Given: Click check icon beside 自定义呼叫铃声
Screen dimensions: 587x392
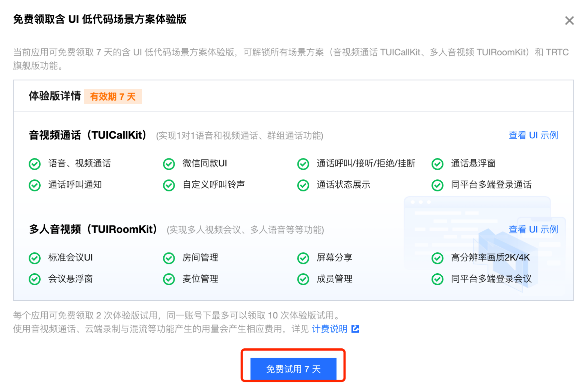Looking at the screenshot, I should (x=169, y=185).
